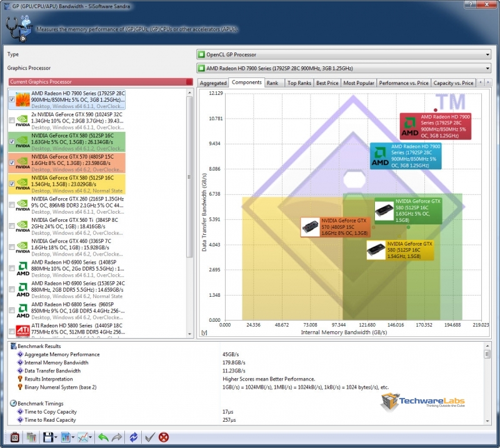Uncheck the GTX 580 1.54GHz checkbox

tap(12, 184)
